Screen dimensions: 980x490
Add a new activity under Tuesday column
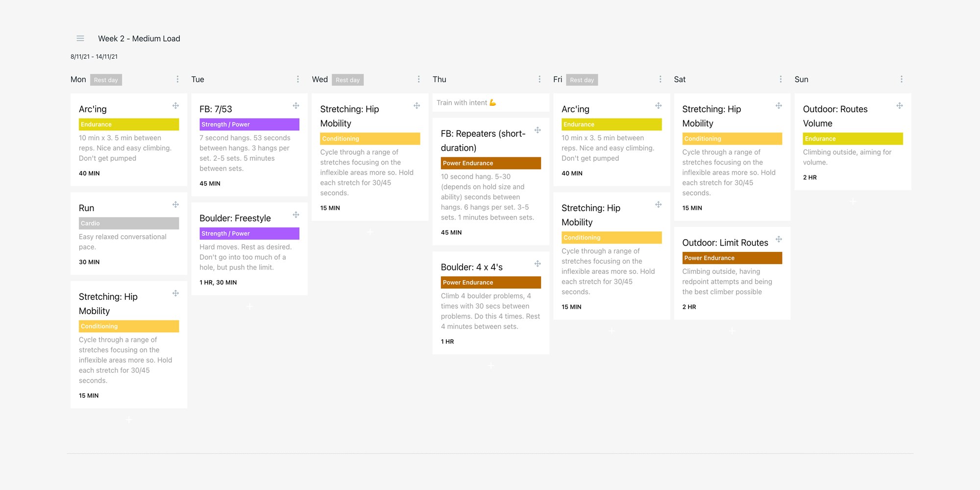[x=250, y=306]
